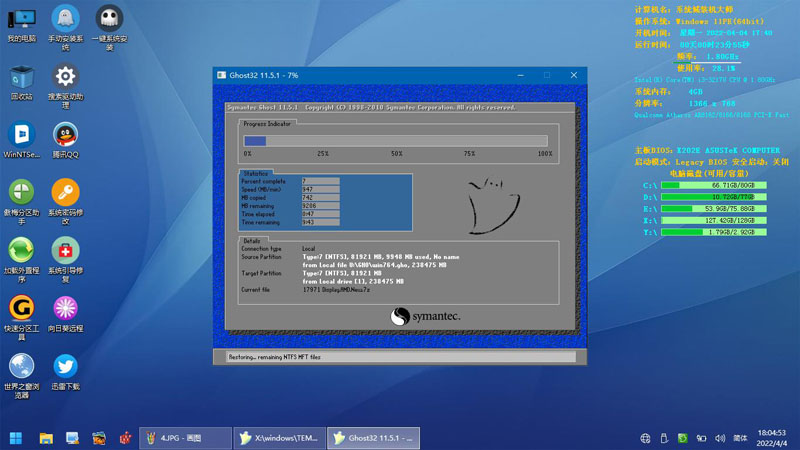Toggle the 简体 input method indicator

pos(740,438)
